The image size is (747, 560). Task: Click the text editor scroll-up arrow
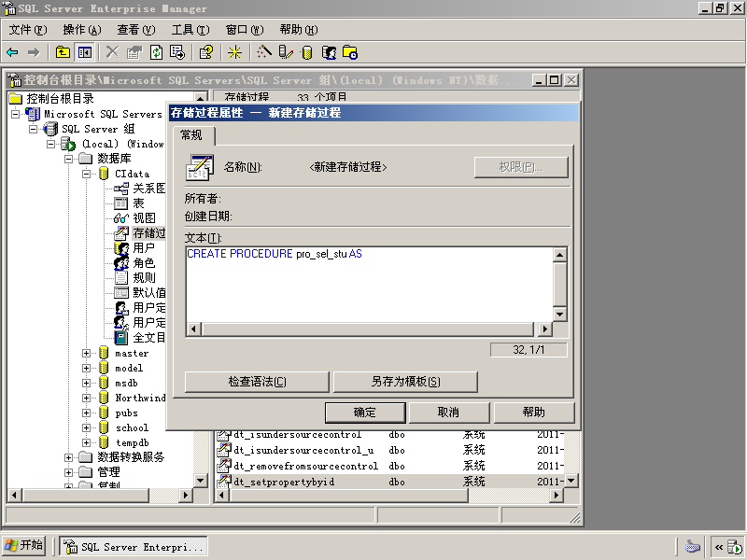click(559, 255)
